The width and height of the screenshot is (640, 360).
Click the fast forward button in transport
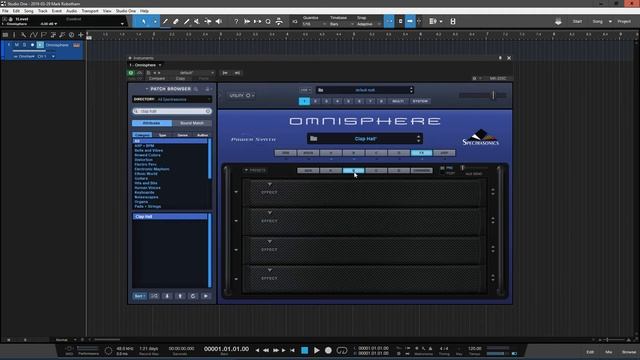pos(276,350)
